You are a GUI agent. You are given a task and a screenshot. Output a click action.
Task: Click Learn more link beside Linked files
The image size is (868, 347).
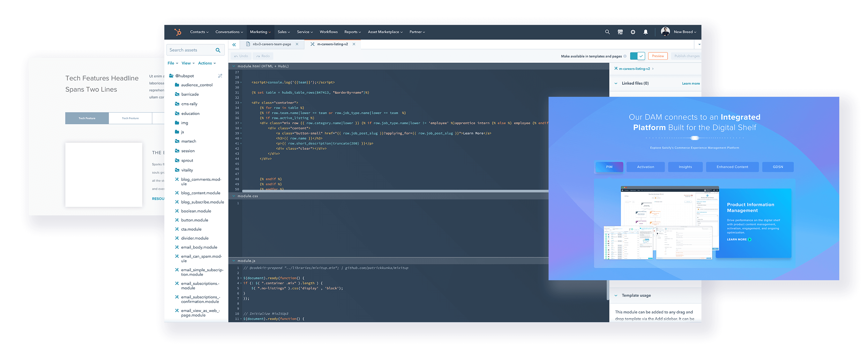(691, 84)
